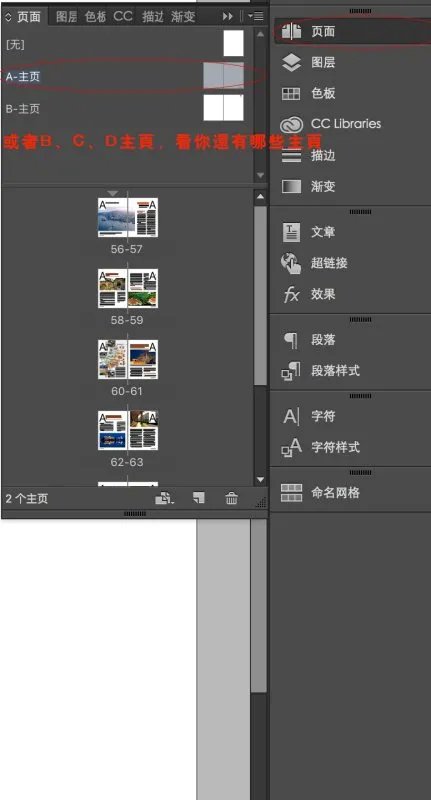Image resolution: width=431 pixels, height=800 pixels.
Task: Click pages list scroll down arrow
Action: (x=261, y=480)
